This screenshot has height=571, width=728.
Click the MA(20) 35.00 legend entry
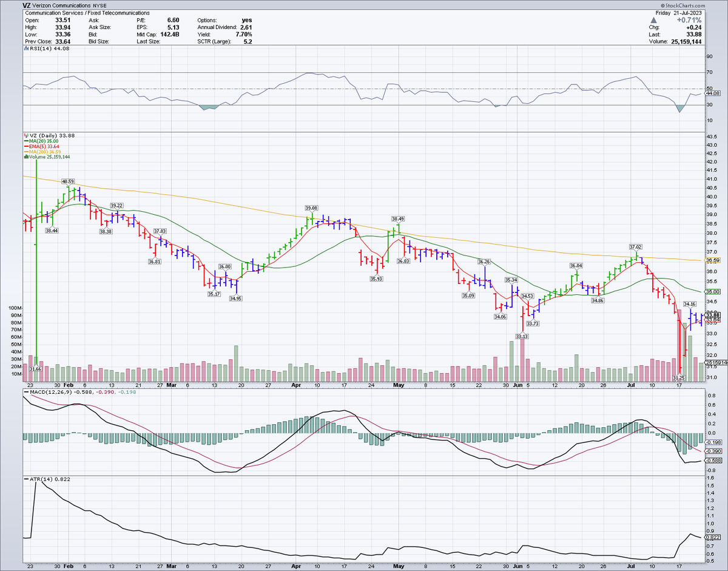coord(40,141)
